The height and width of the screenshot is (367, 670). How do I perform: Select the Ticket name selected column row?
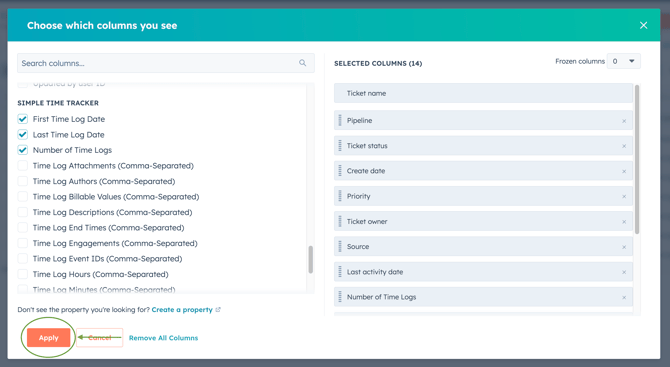pyautogui.click(x=483, y=93)
